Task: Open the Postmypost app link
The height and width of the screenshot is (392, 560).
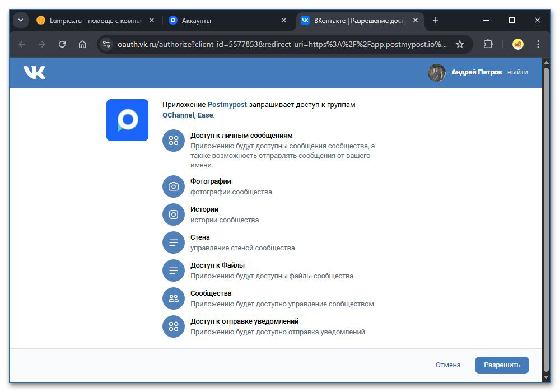Action: tap(227, 105)
